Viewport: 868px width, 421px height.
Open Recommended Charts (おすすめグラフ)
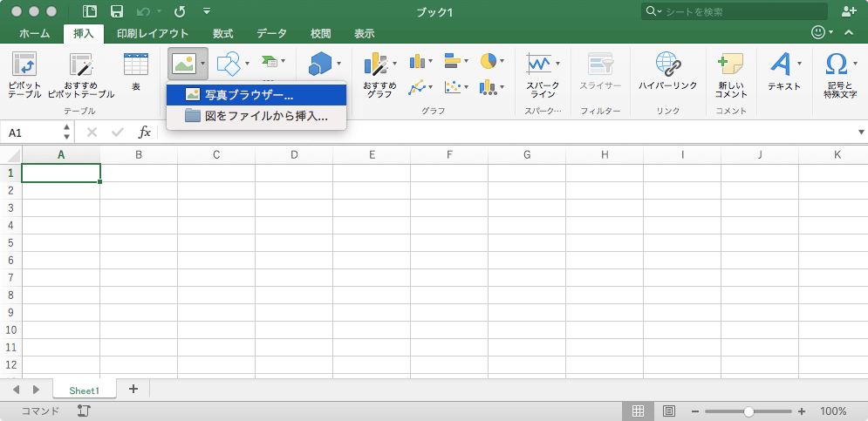[x=379, y=75]
